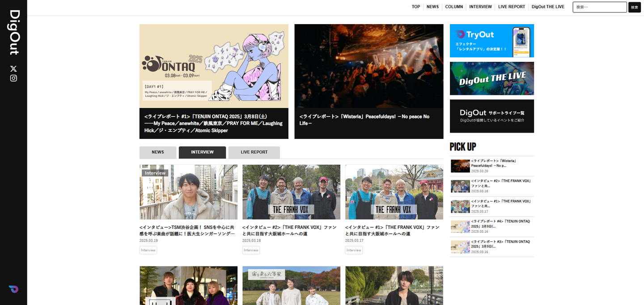The height and width of the screenshot is (305, 644).
Task: Open 宙を走る六等星 article thumbnail
Action: pyautogui.click(x=291, y=286)
